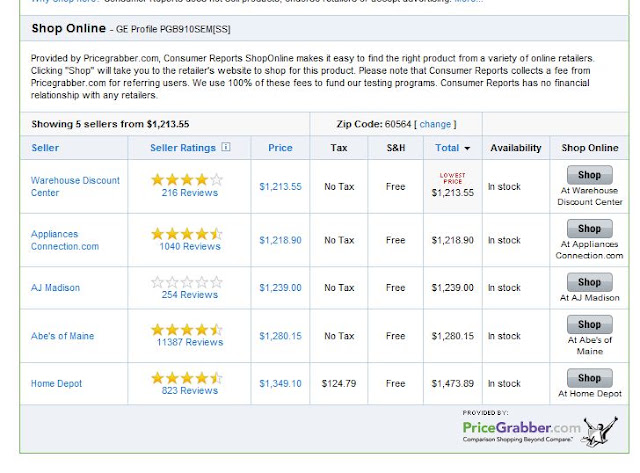640x473 pixels.
Task: Shop at AJ Madison button
Action: [589, 282]
